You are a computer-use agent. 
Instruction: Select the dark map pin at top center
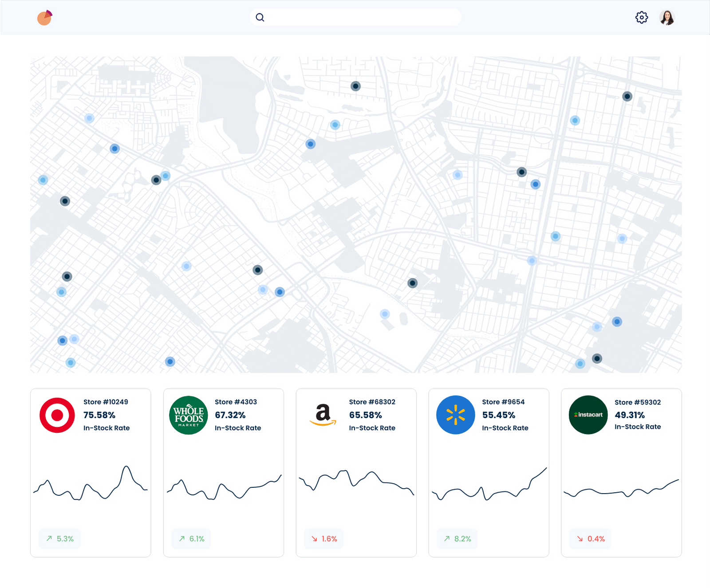(355, 86)
